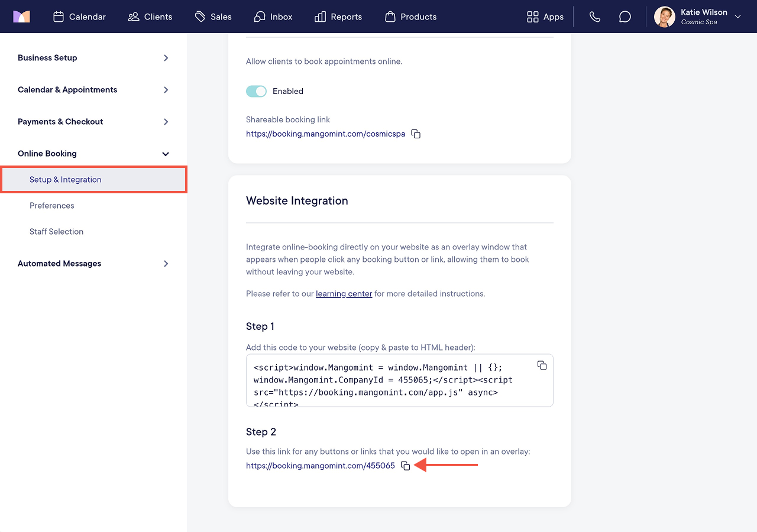Copy the Step 2 overlay link
This screenshot has height=532, width=757.
pyautogui.click(x=405, y=466)
